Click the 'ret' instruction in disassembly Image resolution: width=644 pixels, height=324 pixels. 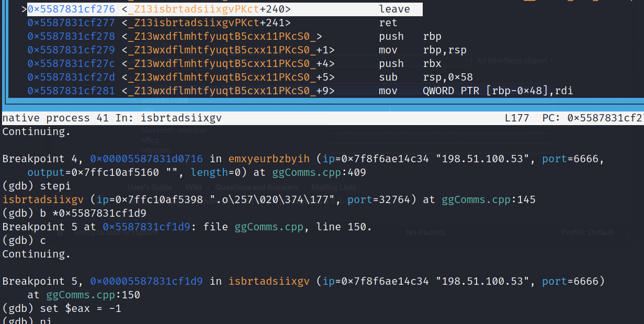388,23
